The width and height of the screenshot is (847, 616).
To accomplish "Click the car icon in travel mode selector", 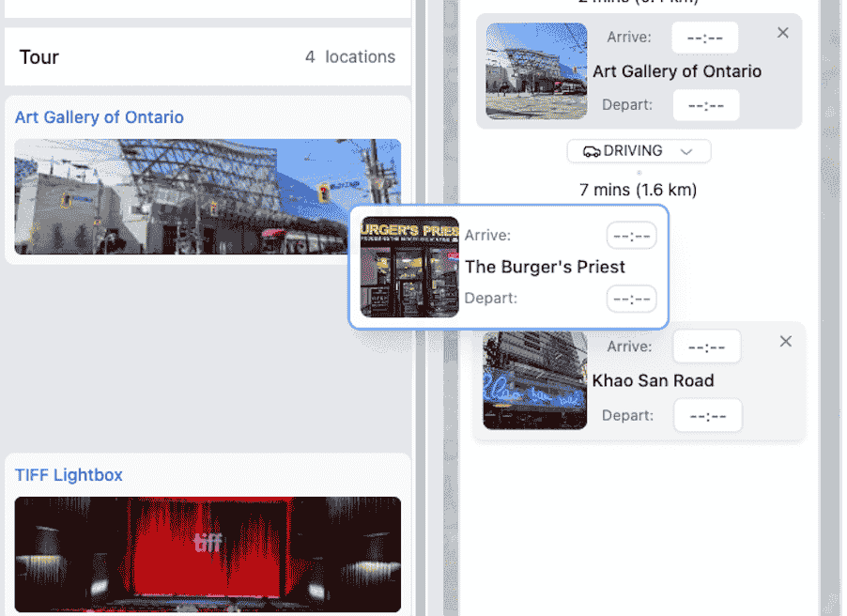I will 592,151.
